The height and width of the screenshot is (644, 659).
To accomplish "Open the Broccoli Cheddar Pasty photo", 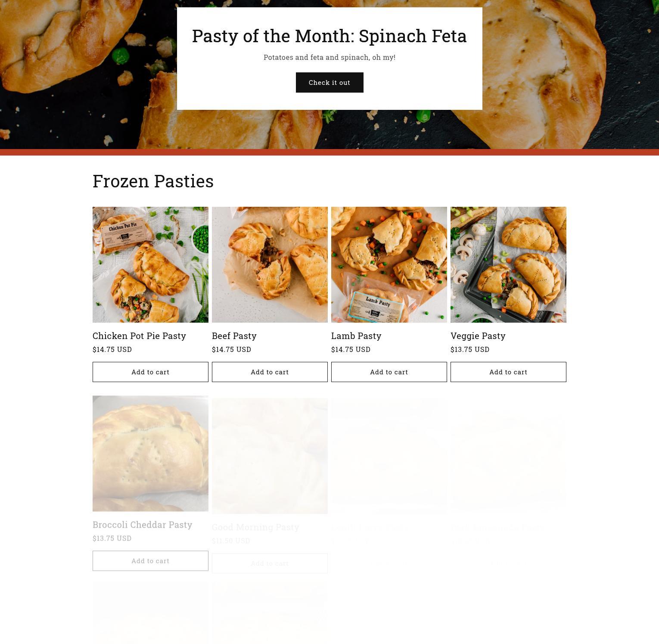I will pos(150,453).
